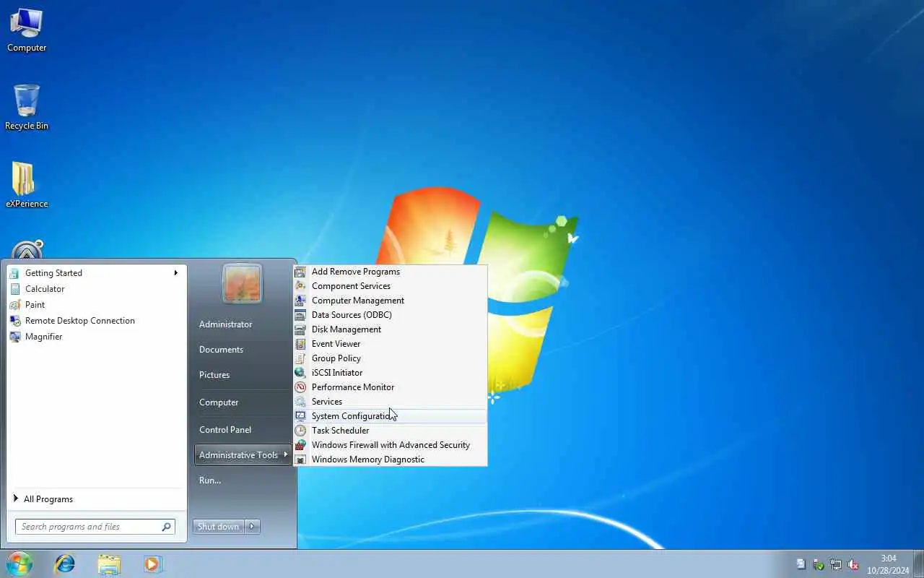This screenshot has height=578, width=924.
Task: Expand the Administrative Tools submenu arrow
Action: click(286, 454)
